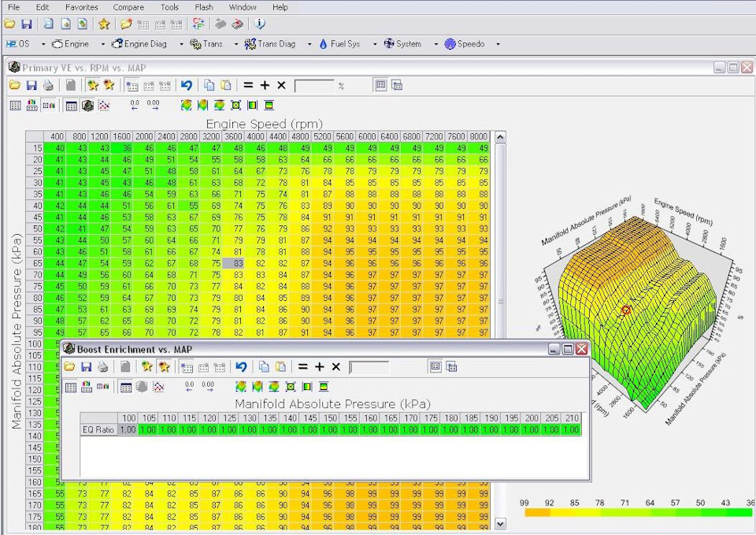The width and height of the screenshot is (756, 535).
Task: Click the multiply button in Boost Enrichment toolbar
Action: pos(336,367)
